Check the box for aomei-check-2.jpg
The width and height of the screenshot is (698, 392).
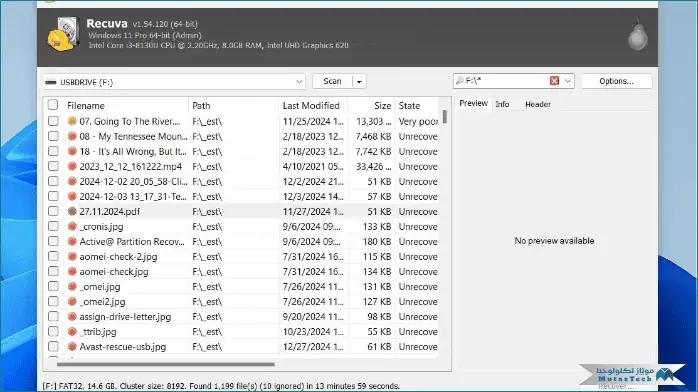click(53, 256)
